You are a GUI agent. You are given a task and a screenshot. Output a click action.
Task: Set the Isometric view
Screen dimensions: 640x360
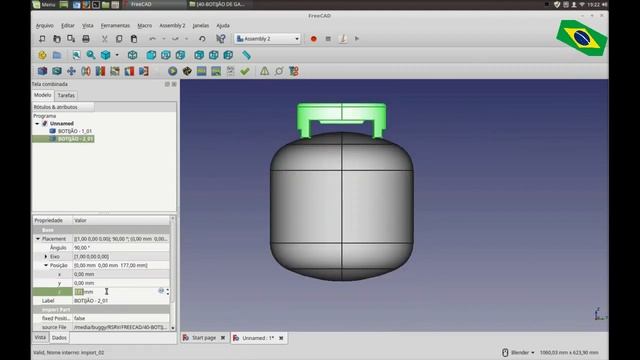[132, 55]
